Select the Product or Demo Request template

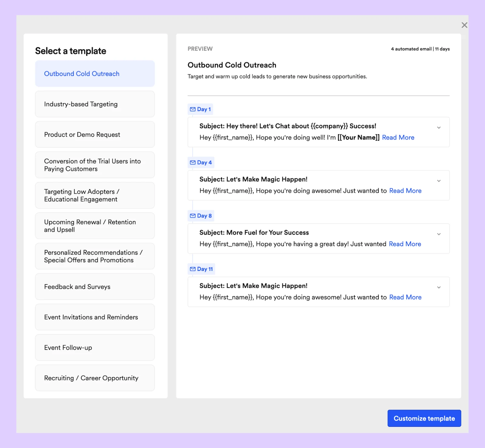coord(95,134)
